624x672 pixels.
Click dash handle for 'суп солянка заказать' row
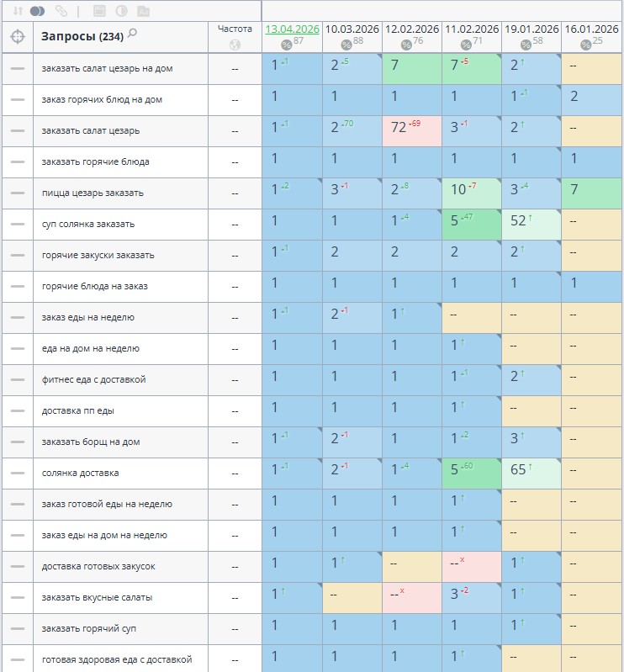coord(18,225)
